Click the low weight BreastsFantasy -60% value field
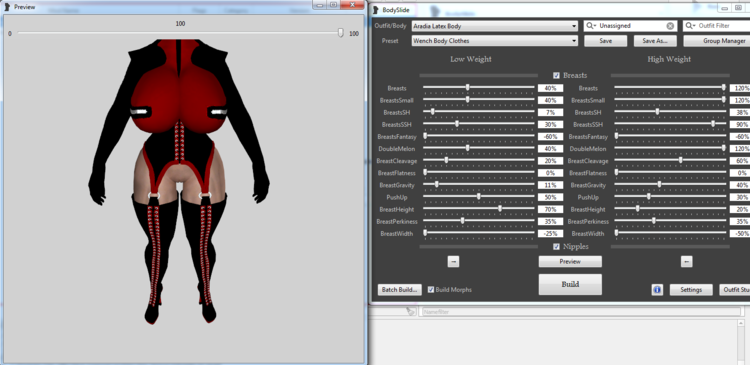This screenshot has height=365, width=750. click(551, 137)
